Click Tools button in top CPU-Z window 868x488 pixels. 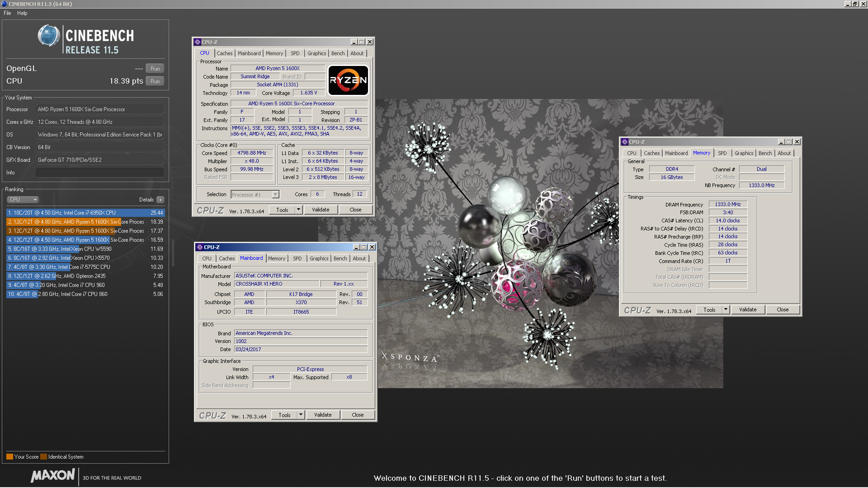pyautogui.click(x=282, y=210)
